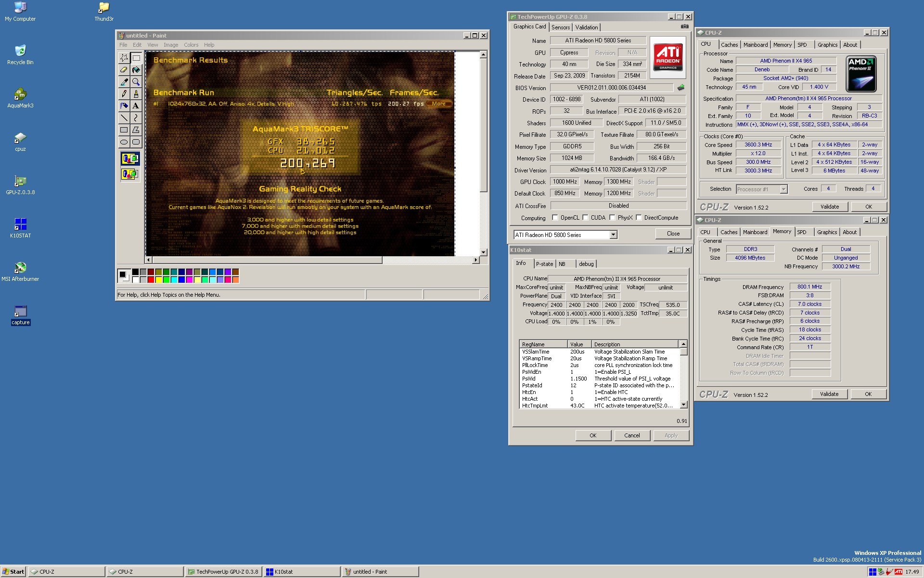This screenshot has width=924, height=578.
Task: Switch to TechPowerUp GPU-Z taskbar button
Action: coord(223,572)
